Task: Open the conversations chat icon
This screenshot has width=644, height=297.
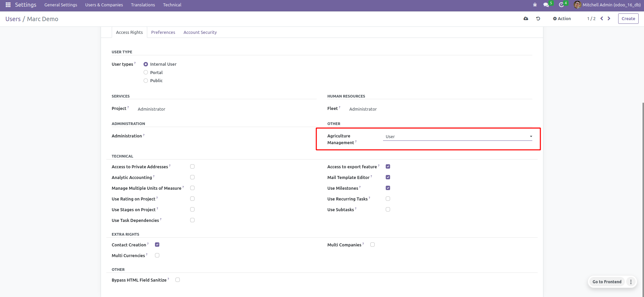Action: (546, 5)
